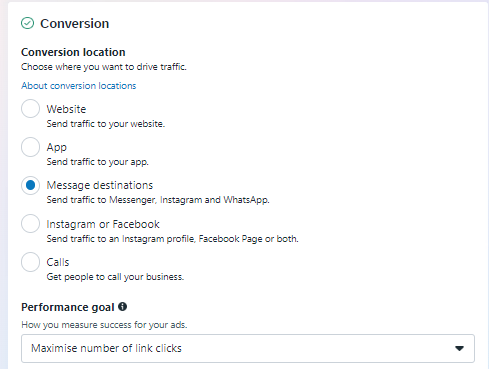The width and height of the screenshot is (489, 369).
Task: Click the Instagram or Facebook label
Action: pos(103,224)
